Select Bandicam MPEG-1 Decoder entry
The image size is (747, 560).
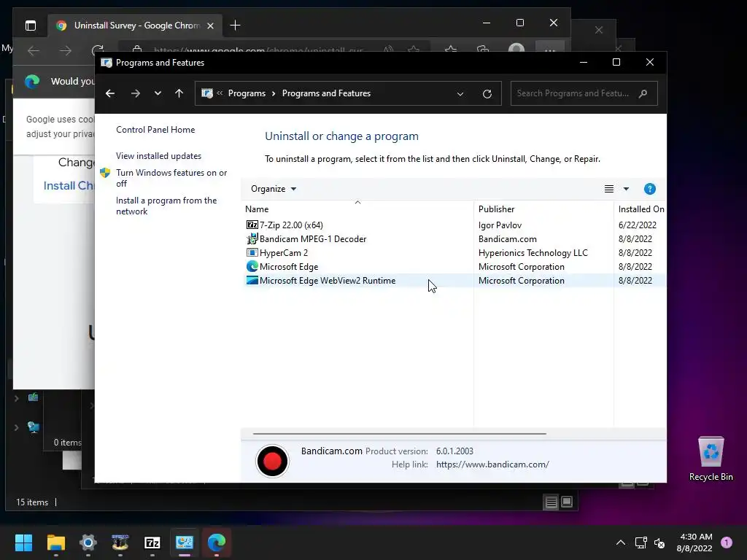click(313, 239)
